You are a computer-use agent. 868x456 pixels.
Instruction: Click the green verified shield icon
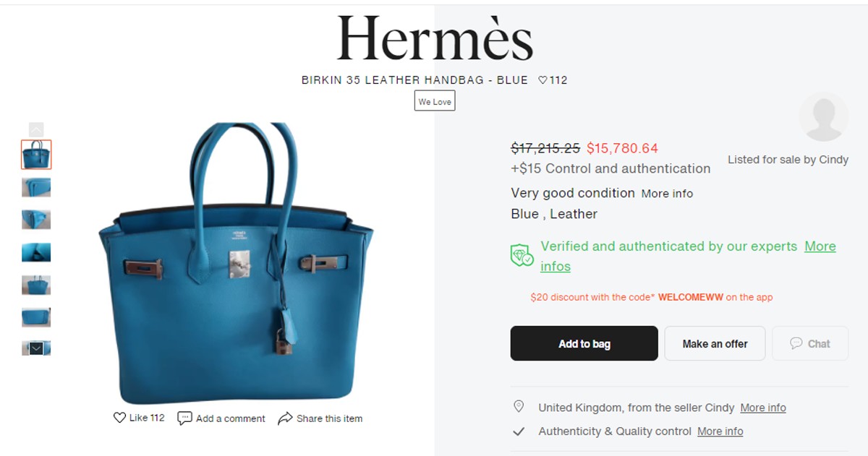(x=522, y=256)
